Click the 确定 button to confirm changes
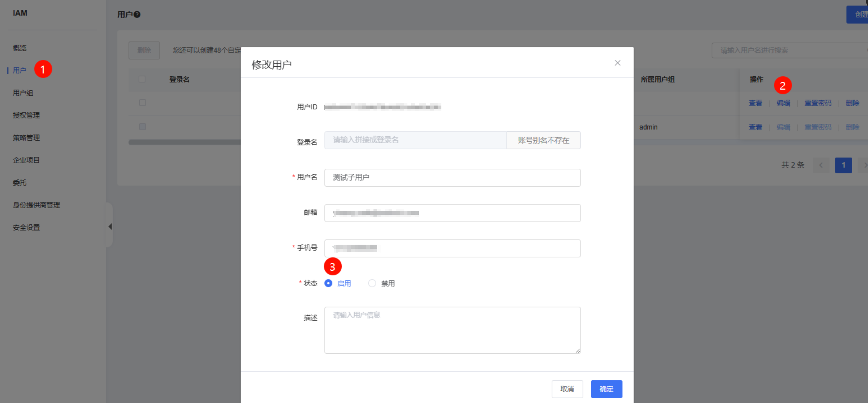Screen dimensions: 868x403 coord(606,389)
